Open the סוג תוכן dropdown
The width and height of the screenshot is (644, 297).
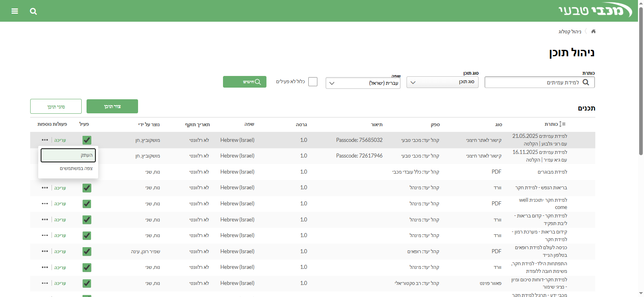(x=442, y=82)
